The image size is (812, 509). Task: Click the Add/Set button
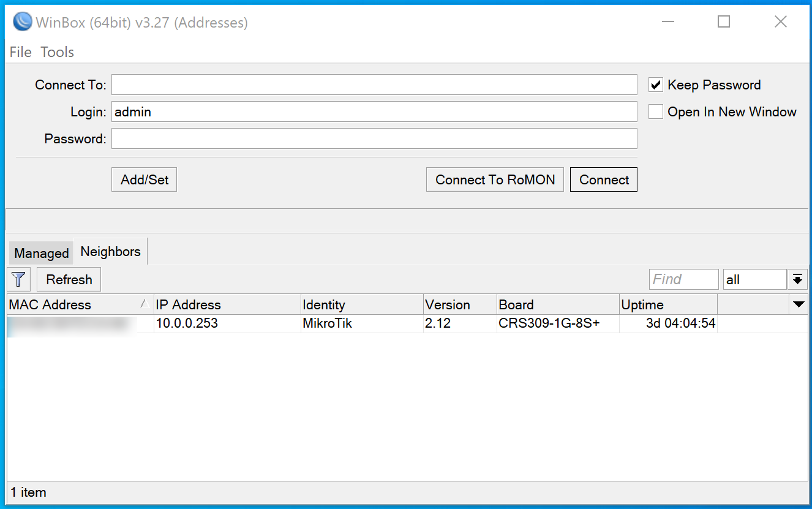pyautogui.click(x=143, y=179)
